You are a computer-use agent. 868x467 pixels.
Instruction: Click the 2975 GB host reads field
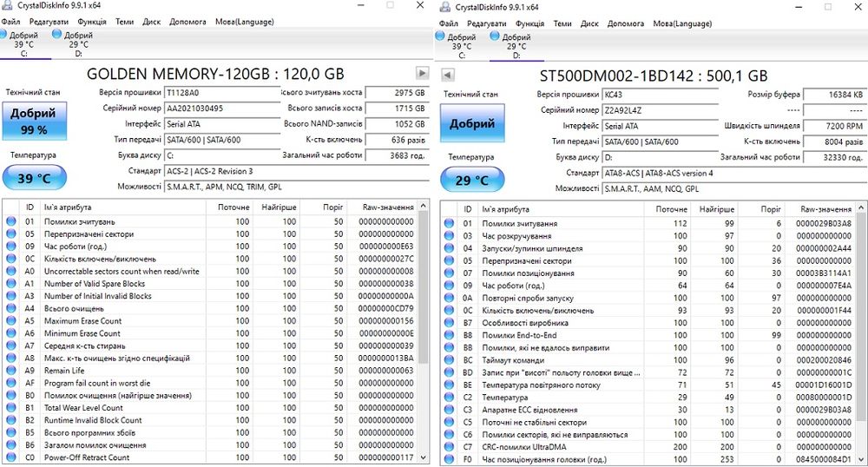coord(397,93)
